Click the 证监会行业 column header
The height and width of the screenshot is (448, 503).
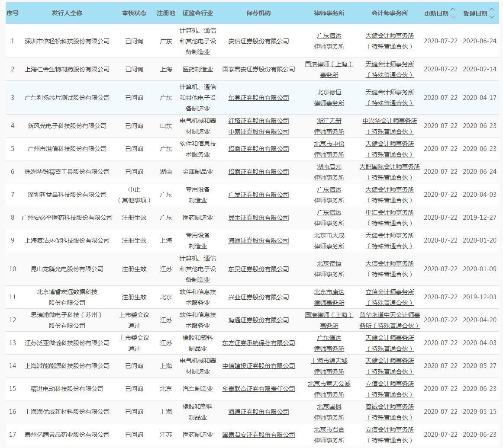tap(197, 13)
